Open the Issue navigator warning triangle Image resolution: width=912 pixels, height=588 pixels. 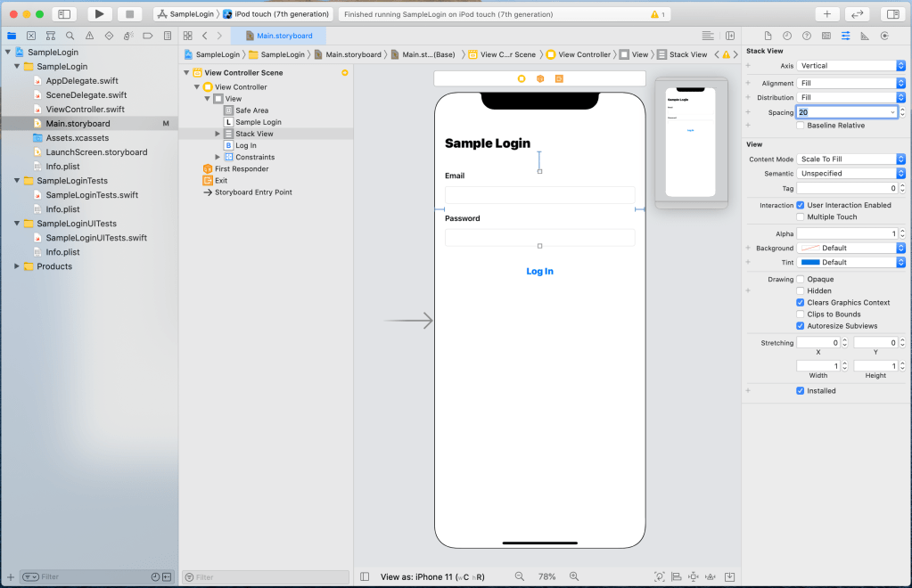pyautogui.click(x=89, y=36)
